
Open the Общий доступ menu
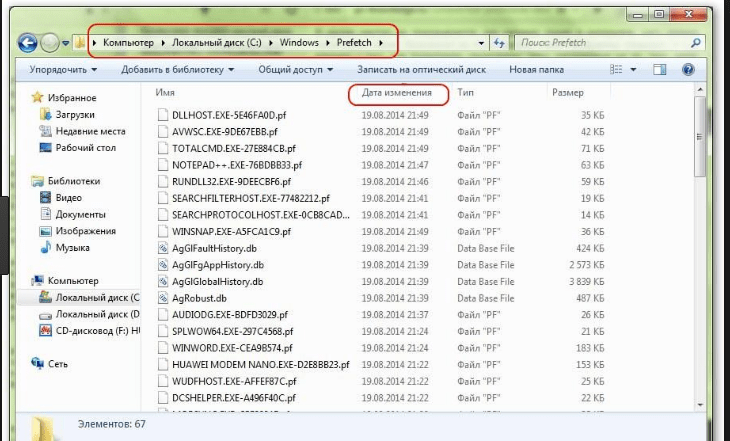tap(295, 70)
